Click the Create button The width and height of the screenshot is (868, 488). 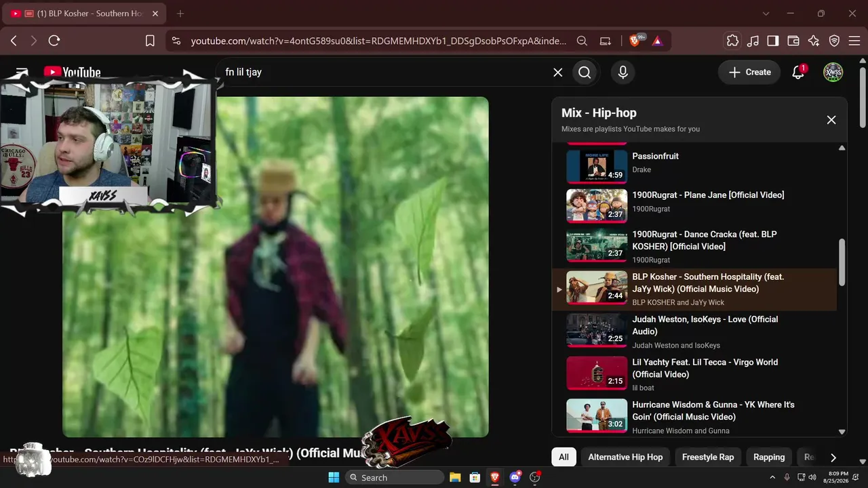(749, 73)
